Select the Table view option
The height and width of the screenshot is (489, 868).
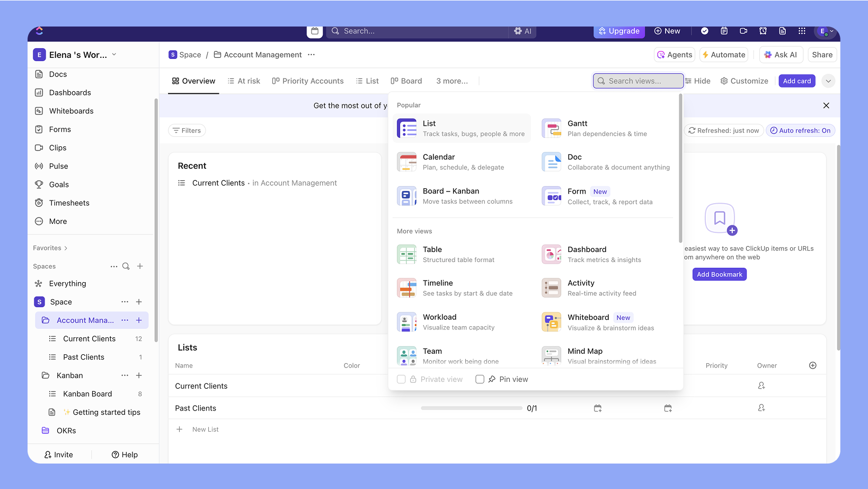[x=462, y=254]
